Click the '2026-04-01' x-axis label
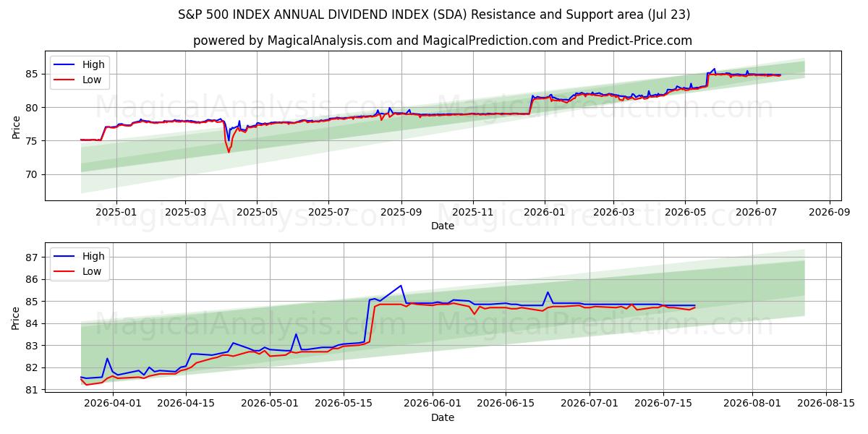868x434 pixels. point(114,404)
